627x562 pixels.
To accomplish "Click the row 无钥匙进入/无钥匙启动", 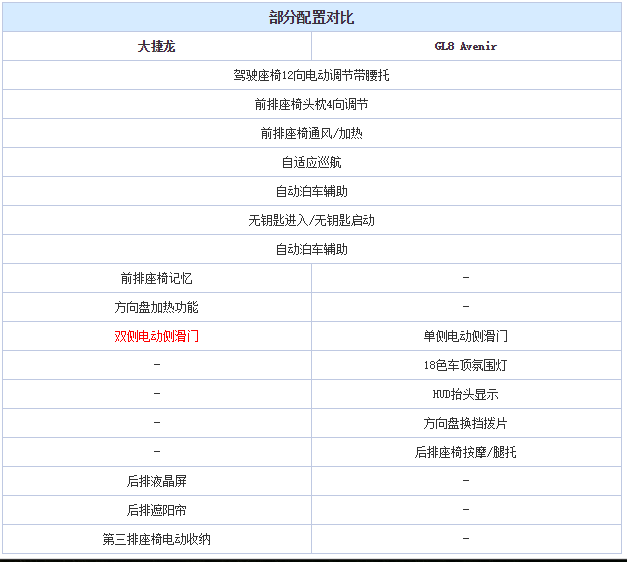I will 312,220.
